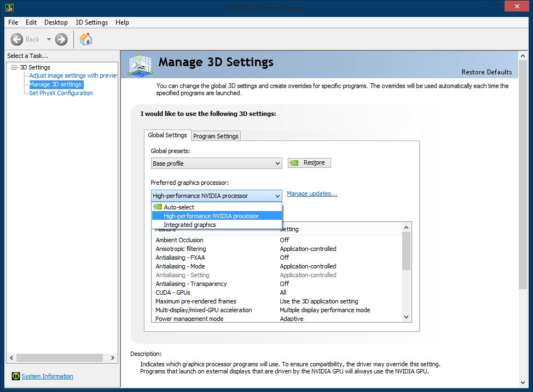
Task: Click the Setting column header
Action: point(339,229)
